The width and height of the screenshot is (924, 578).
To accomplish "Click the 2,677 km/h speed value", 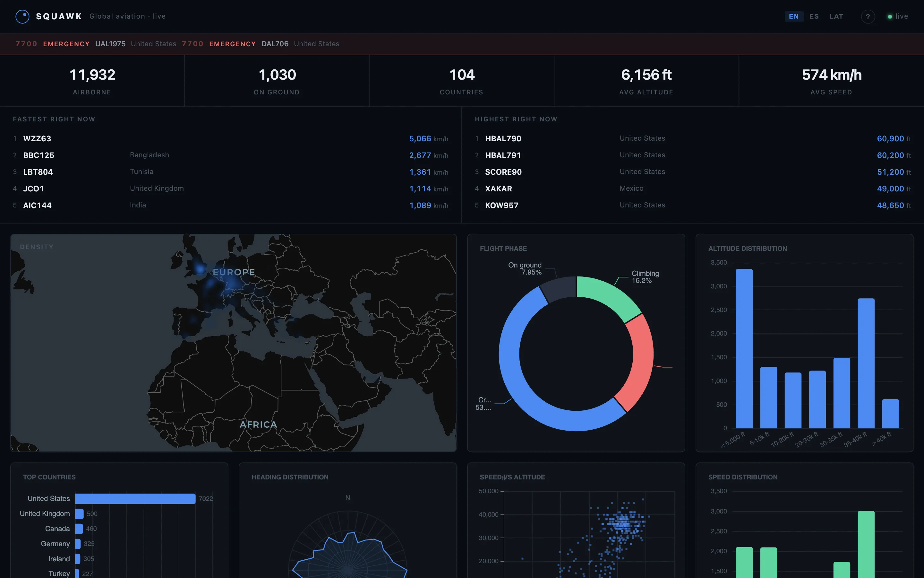I will coord(428,155).
